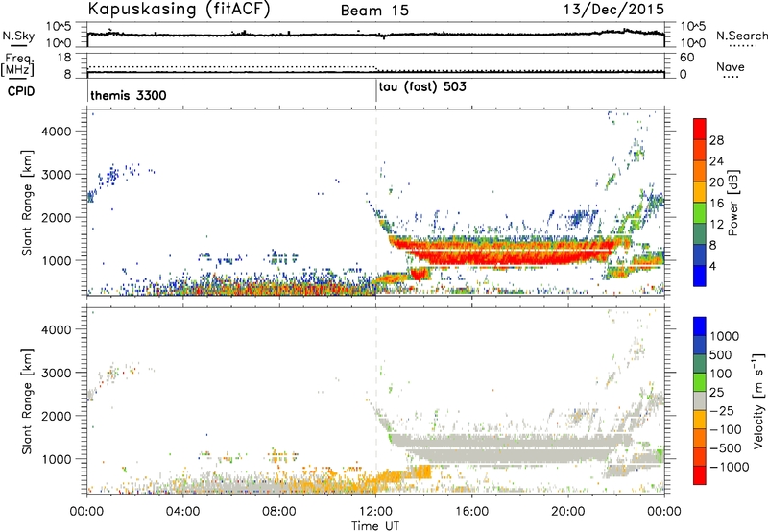Click the left '10^5' noise axis value

point(59,26)
